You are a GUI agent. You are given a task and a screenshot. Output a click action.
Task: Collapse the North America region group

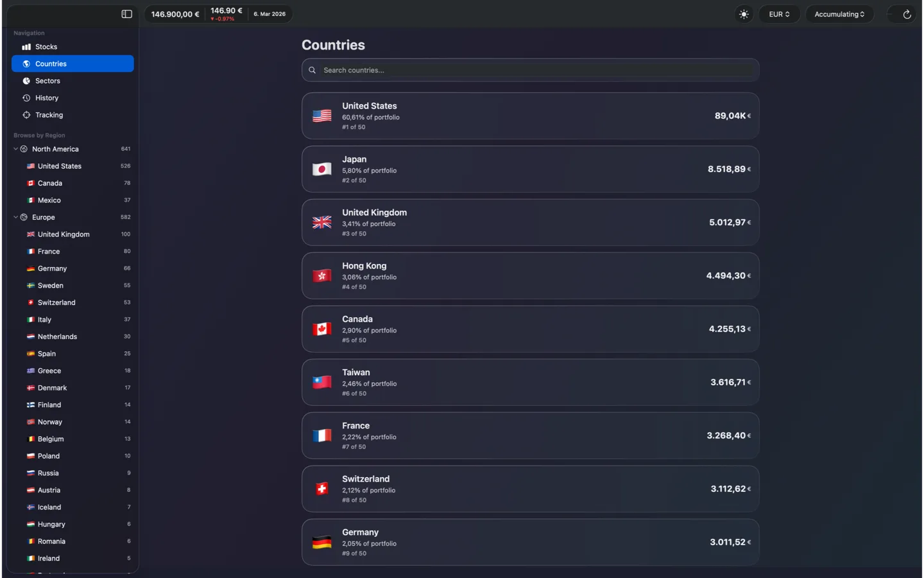click(15, 148)
